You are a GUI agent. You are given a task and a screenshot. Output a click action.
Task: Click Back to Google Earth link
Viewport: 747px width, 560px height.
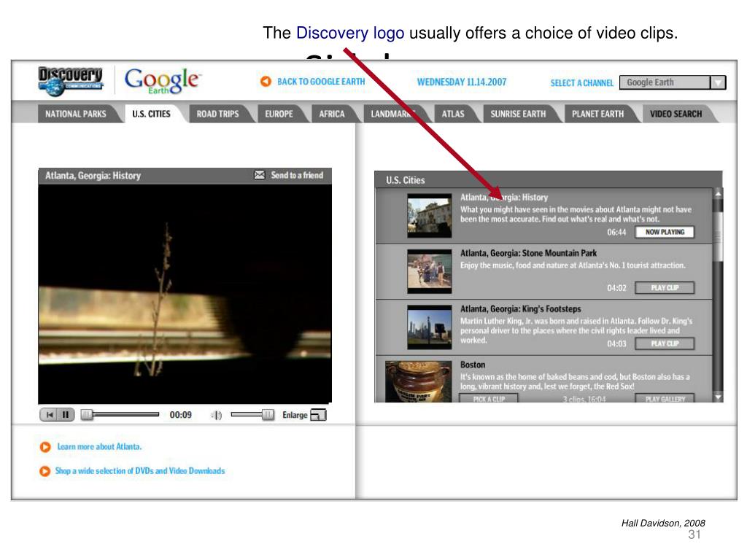coord(321,82)
